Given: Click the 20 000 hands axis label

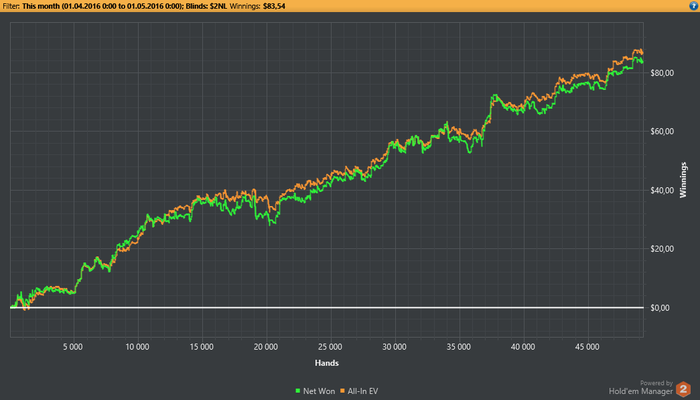Looking at the screenshot, I should click(x=266, y=347).
